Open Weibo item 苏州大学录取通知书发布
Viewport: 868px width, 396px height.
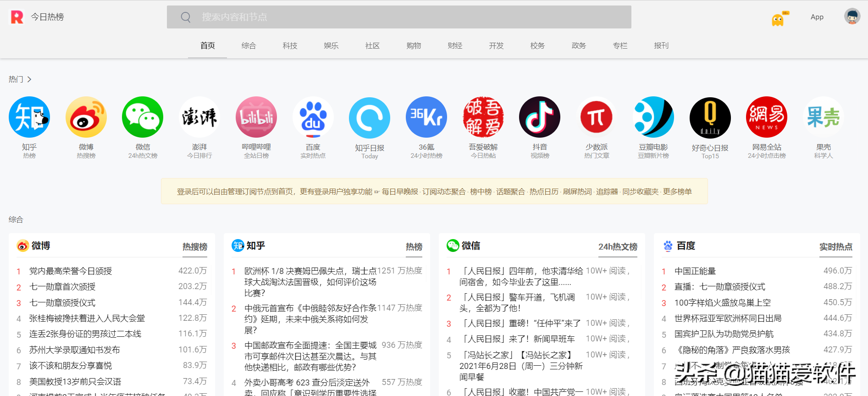coord(75,350)
